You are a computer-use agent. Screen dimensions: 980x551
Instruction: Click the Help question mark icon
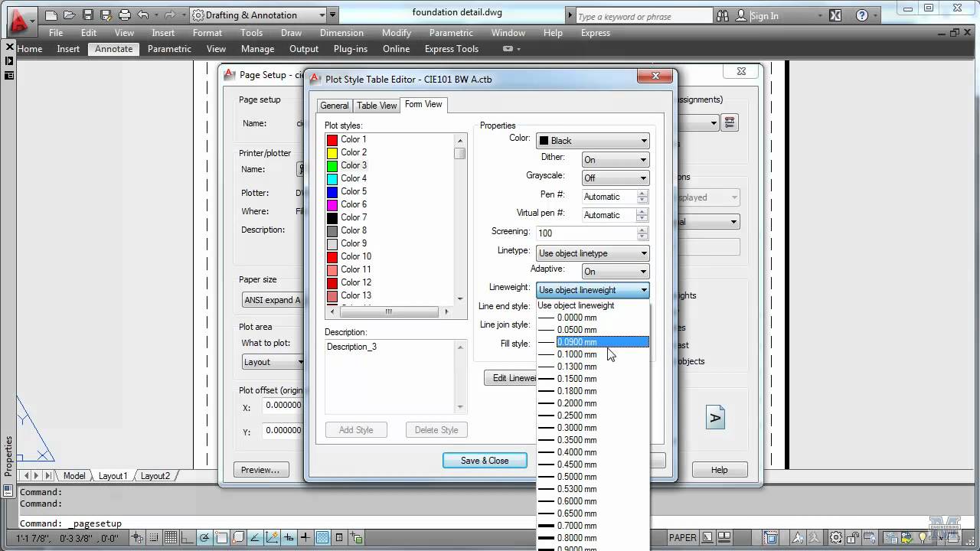tap(862, 15)
